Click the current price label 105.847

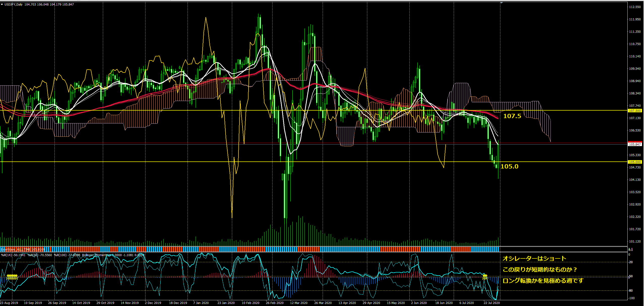click(635, 144)
